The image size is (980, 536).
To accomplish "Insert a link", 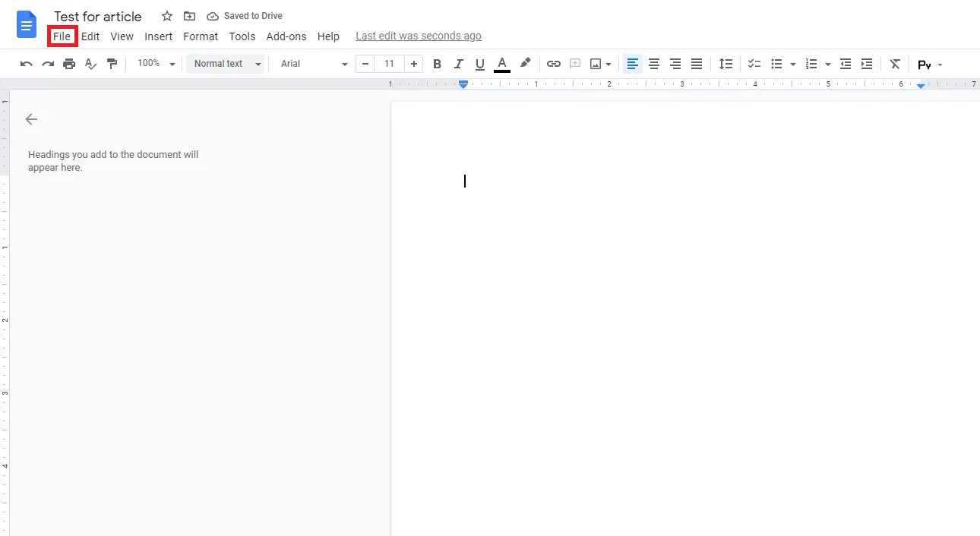I will tap(553, 64).
